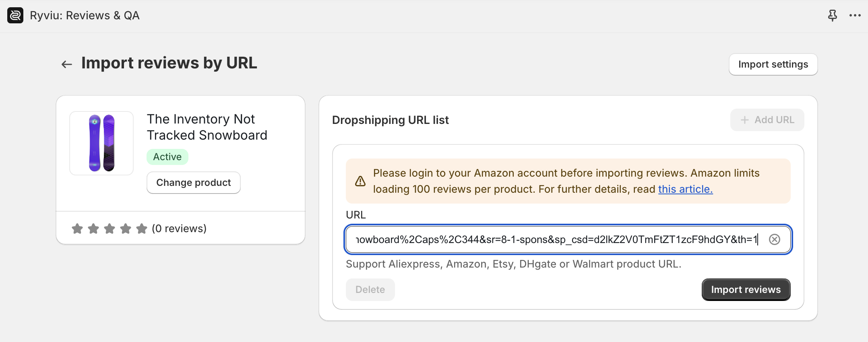Open the 'this article' link

tap(685, 189)
